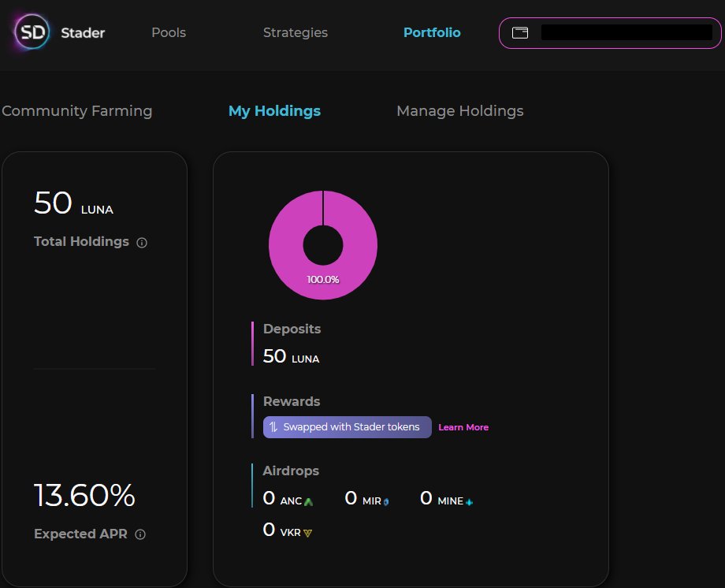The width and height of the screenshot is (725, 588).
Task: Switch to the Manage Holdings tab
Action: tap(460, 111)
